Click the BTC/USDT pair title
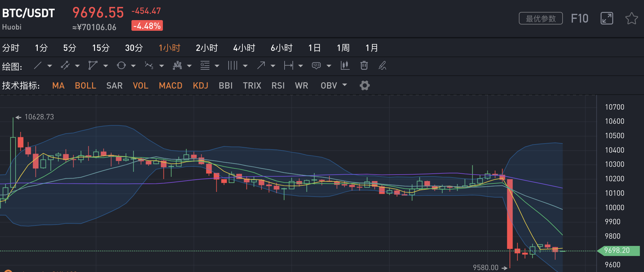Screen dimensions: 644x272 28,13
